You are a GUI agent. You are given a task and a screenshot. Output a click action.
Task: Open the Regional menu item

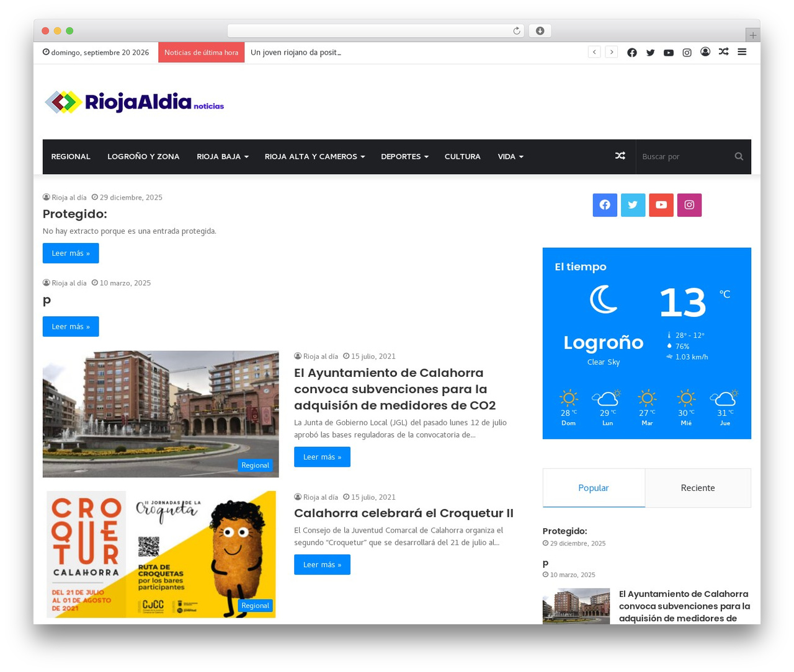click(71, 157)
